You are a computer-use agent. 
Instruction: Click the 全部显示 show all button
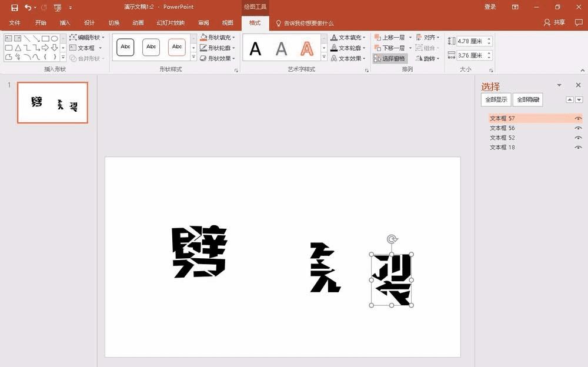point(496,99)
